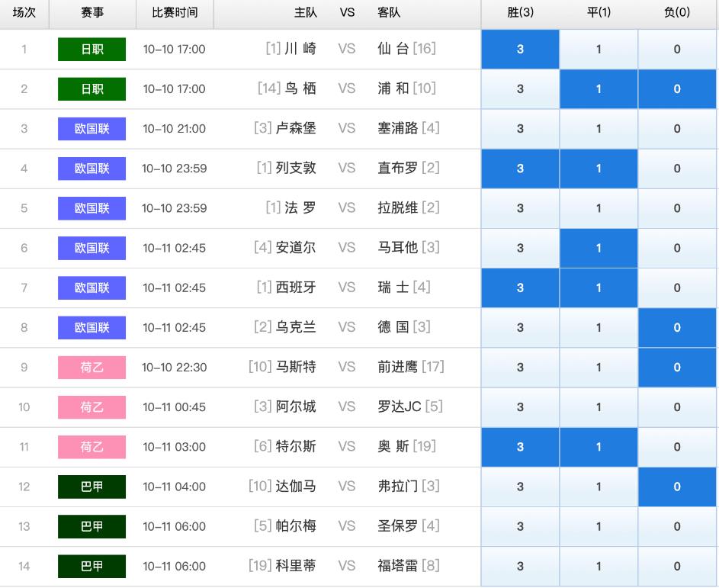Mark draw (1) for 乌克兰 vs 德国
The image size is (719, 588).
[599, 327]
